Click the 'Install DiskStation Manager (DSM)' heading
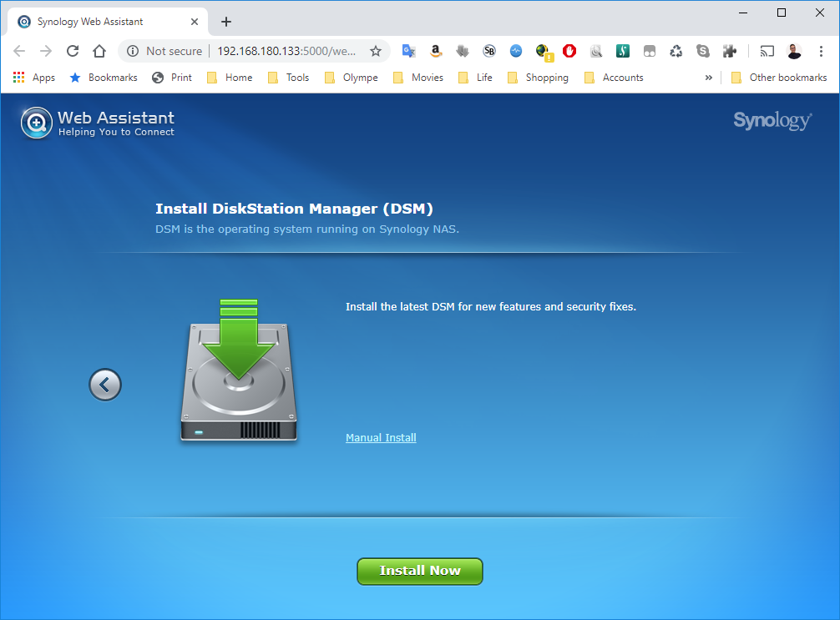Image resolution: width=840 pixels, height=620 pixels. click(x=294, y=209)
